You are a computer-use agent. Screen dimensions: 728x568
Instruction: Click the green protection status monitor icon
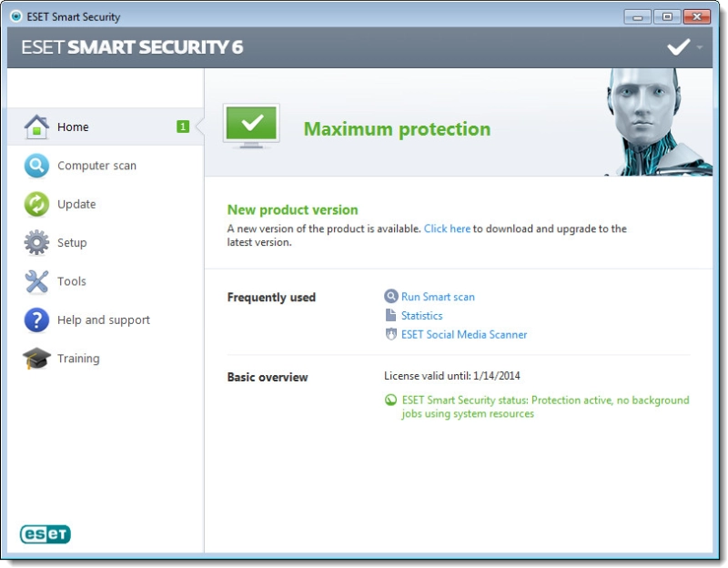pos(251,126)
